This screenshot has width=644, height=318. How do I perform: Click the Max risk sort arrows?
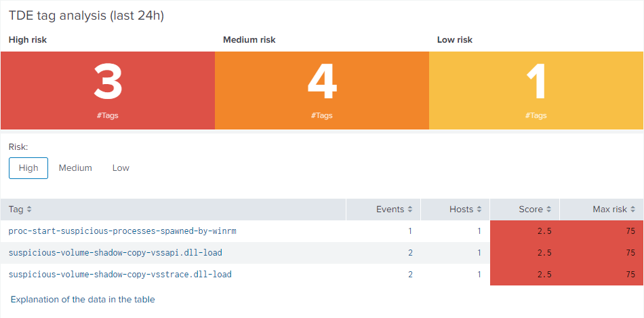click(x=633, y=210)
